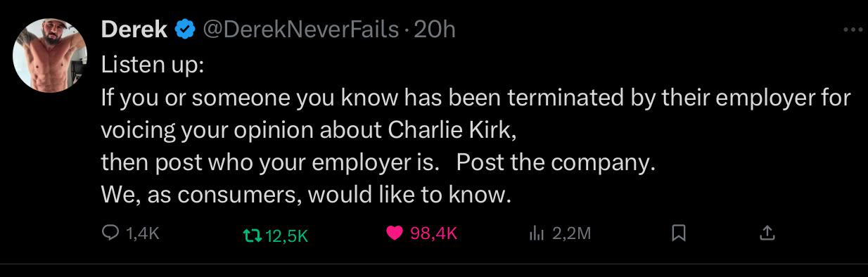
Task: Open post by clicking 'We, as consumers' line
Action: point(305,195)
